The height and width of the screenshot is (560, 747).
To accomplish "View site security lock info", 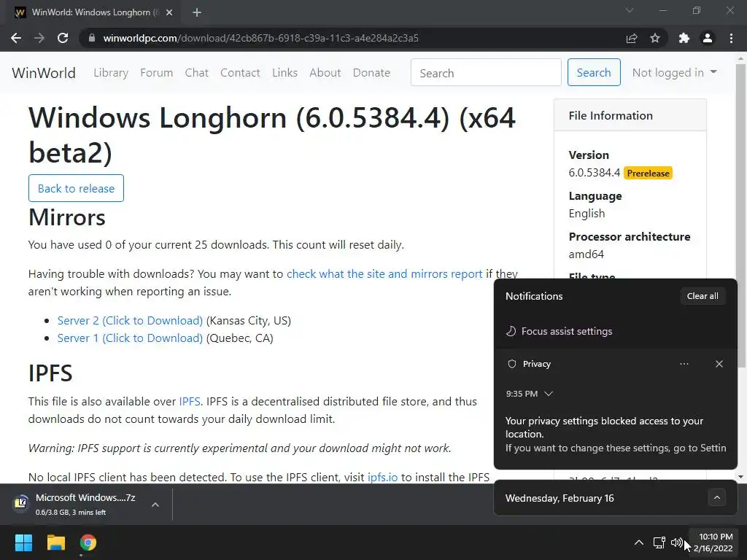I will pos(92,38).
